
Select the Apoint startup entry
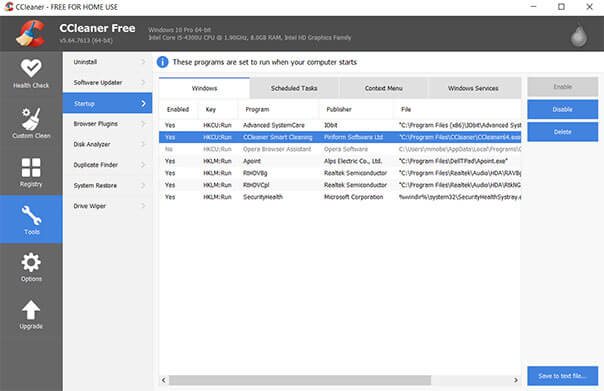tap(340, 161)
